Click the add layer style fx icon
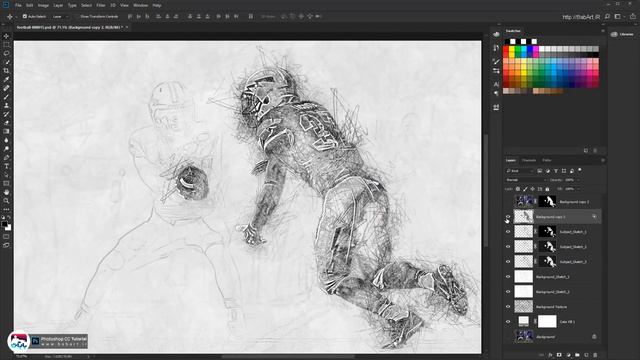The height and width of the screenshot is (360, 640). [x=550, y=355]
